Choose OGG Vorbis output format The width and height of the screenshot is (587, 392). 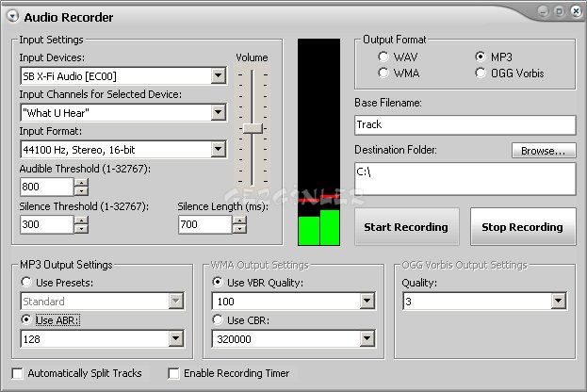click(x=481, y=73)
